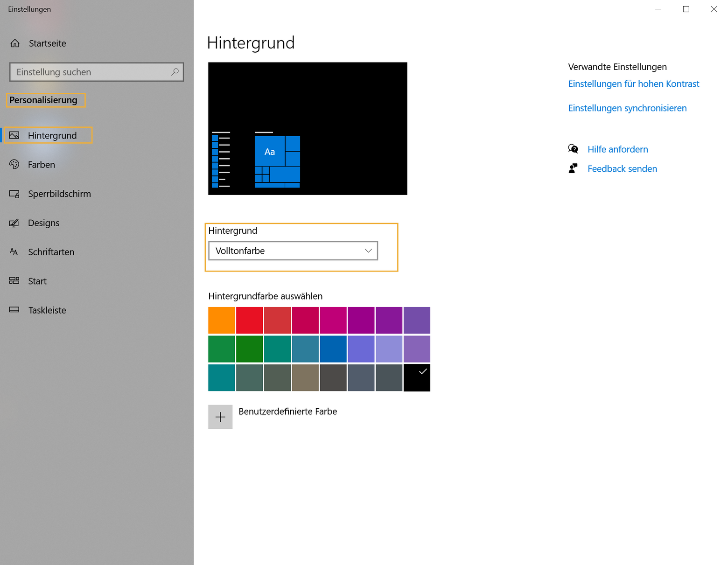Select the Taskleiste icon in sidebar
Image resolution: width=728 pixels, height=565 pixels.
(14, 310)
